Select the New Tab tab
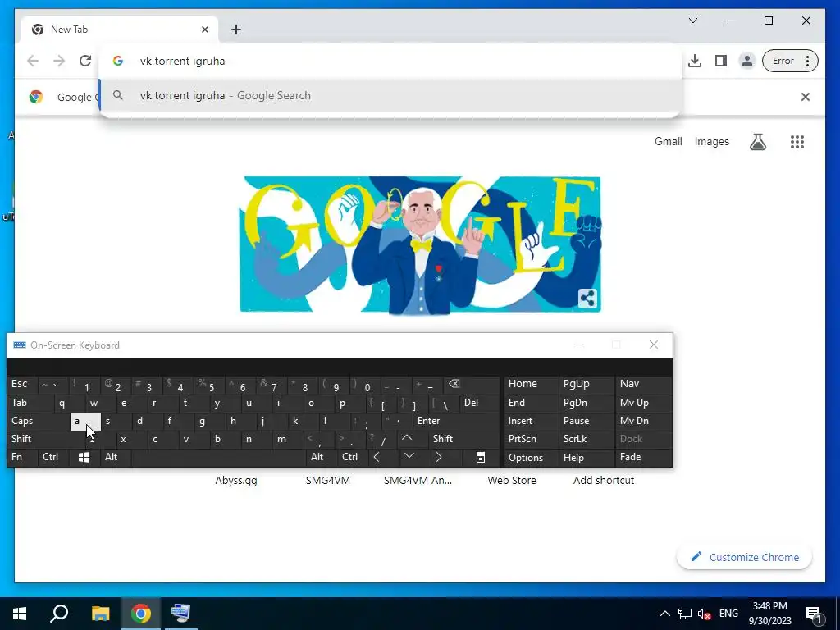The height and width of the screenshot is (630, 840). 120,30
